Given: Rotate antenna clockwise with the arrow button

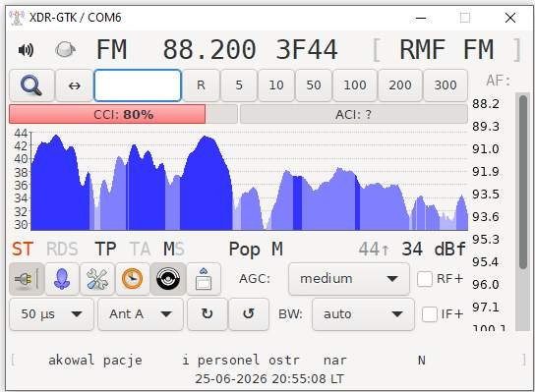Looking at the screenshot, I should (208, 314).
